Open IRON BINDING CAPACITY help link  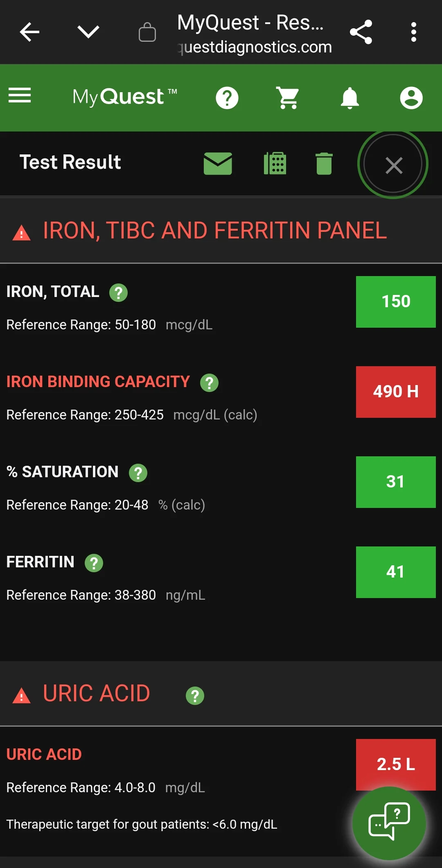coord(209,383)
